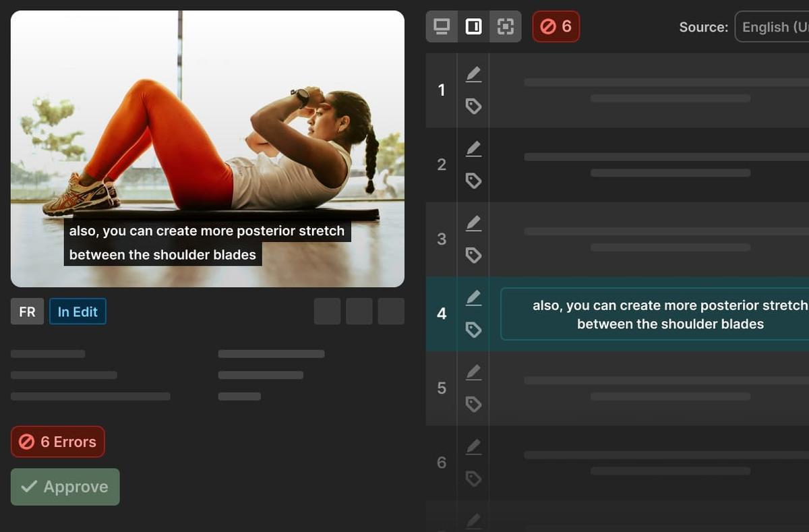809x532 pixels.
Task: Click the pencil icon on active subtitle 4
Action: click(x=473, y=298)
